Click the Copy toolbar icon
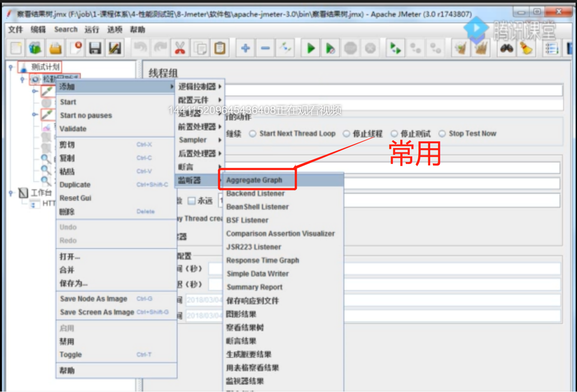The width and height of the screenshot is (577, 392). (201, 48)
